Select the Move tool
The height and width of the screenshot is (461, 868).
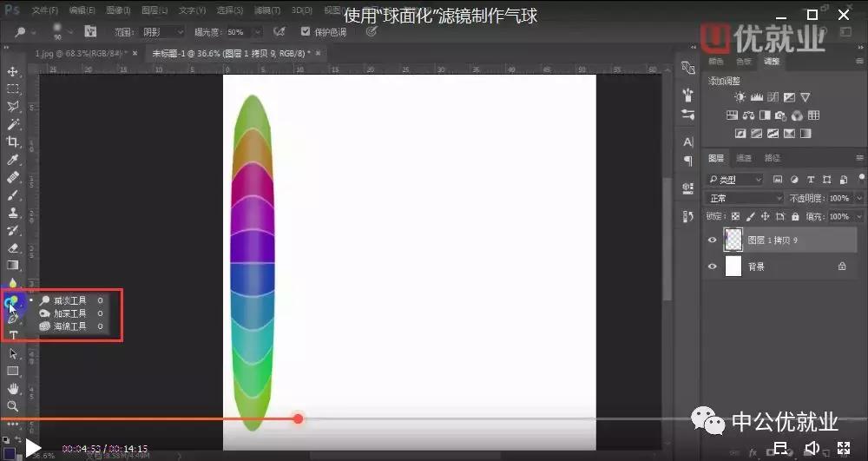(13, 71)
